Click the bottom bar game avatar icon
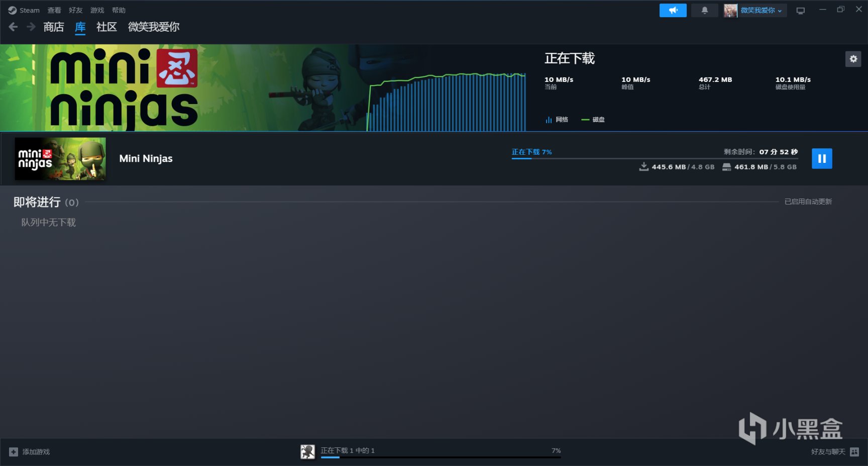The height and width of the screenshot is (466, 868). click(307, 451)
